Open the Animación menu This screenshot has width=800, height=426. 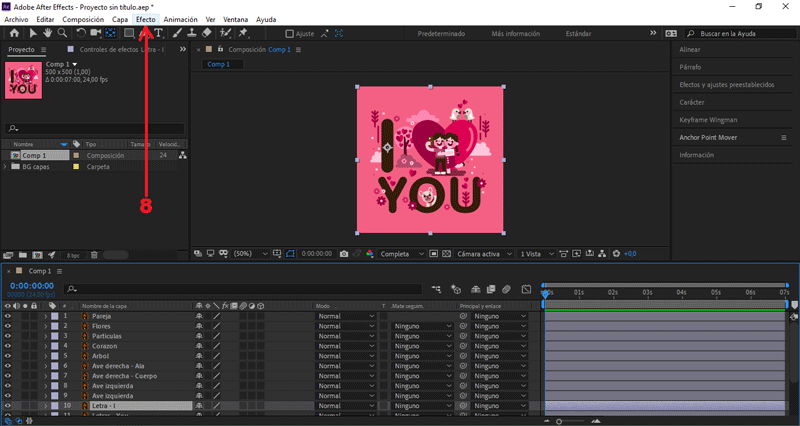180,19
